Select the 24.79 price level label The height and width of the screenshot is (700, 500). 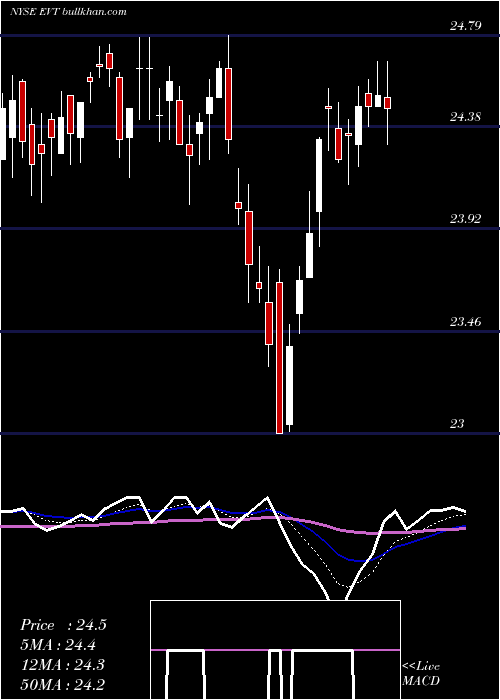point(466,26)
